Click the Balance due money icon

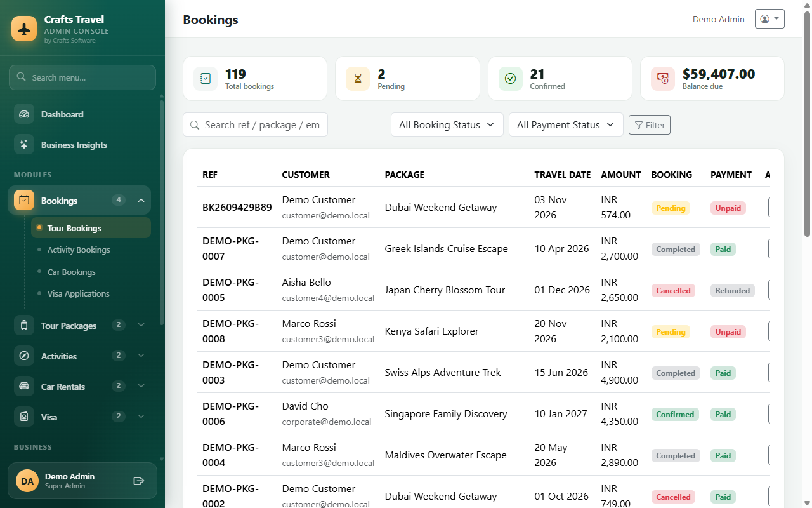(663, 79)
